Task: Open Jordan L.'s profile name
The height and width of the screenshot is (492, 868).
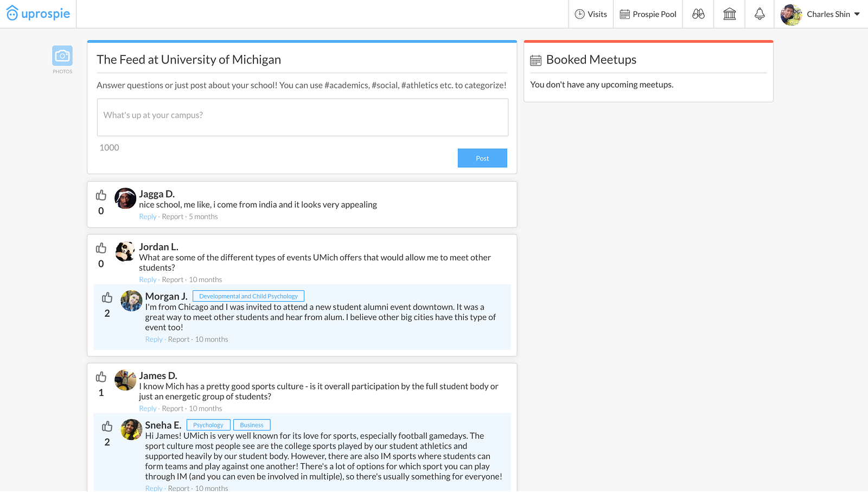Action: click(x=158, y=247)
